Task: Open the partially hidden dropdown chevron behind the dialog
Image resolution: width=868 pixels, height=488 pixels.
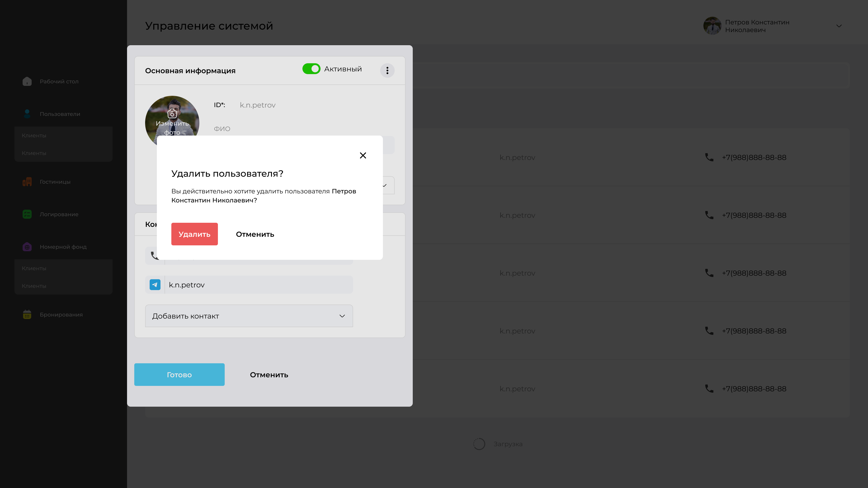Action: [x=384, y=185]
